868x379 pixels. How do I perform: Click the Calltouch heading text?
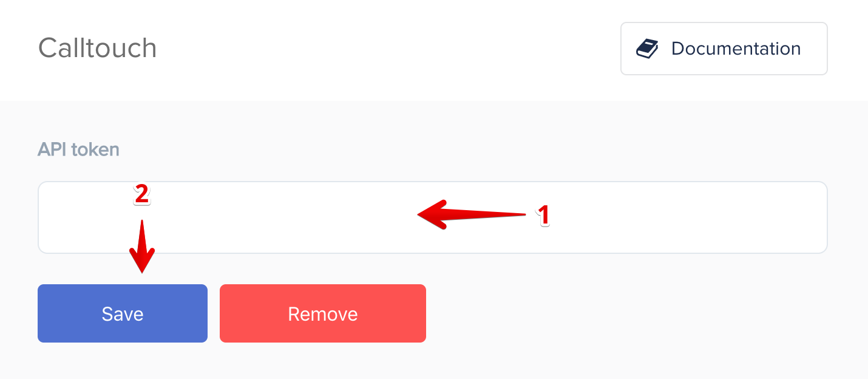point(97,48)
